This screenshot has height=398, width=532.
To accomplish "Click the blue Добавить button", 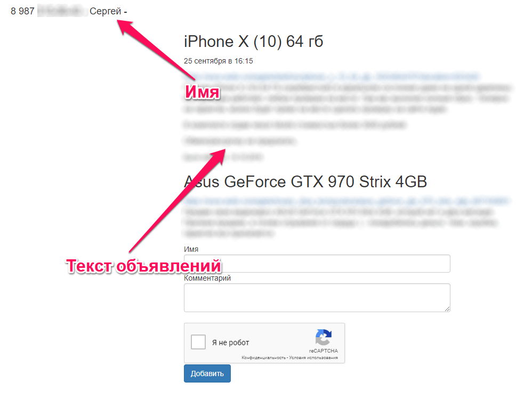I will point(207,373).
